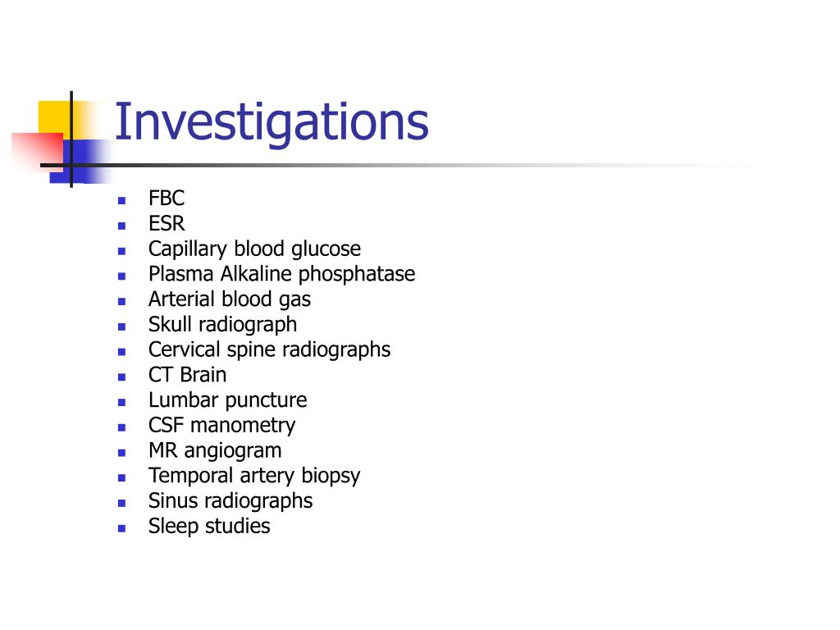Click Plasma Alkaline phosphatase text
840x630 pixels.
coord(282,274)
